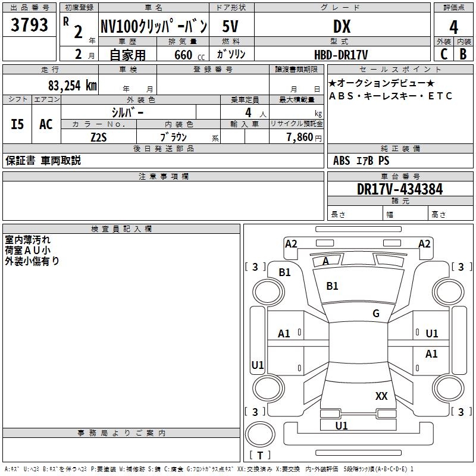Click the color number Z2S cell
This screenshot has width=476, height=476.
(99, 136)
